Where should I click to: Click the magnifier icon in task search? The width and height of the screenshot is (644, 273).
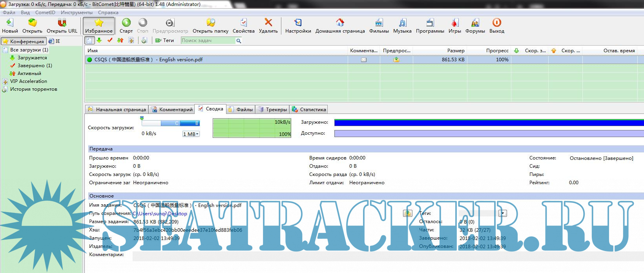[x=239, y=41]
